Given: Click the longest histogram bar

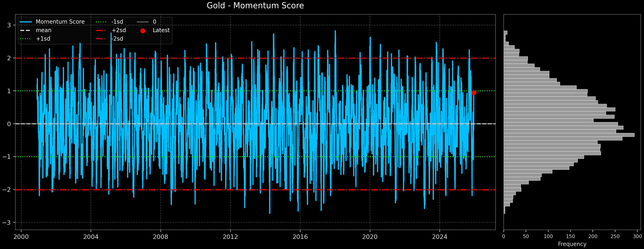Looking at the screenshot, I should (x=569, y=135).
